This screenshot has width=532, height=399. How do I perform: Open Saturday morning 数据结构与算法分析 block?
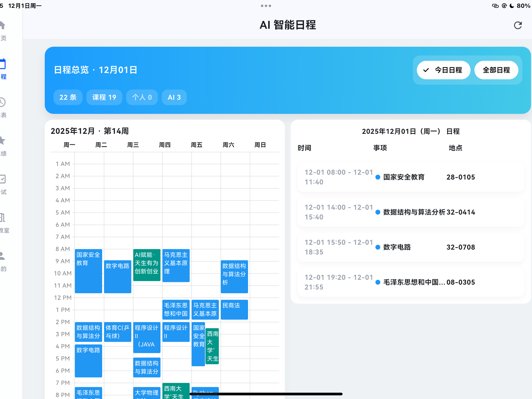tap(234, 277)
